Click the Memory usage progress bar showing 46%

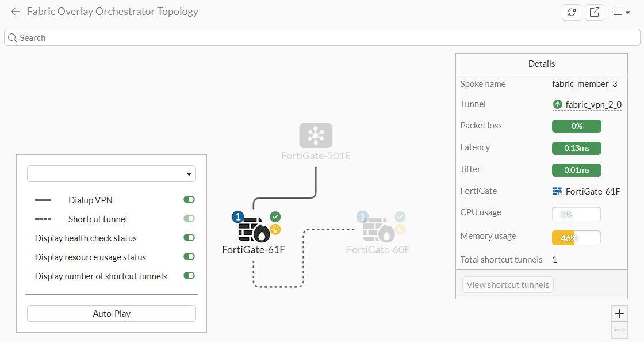click(576, 237)
